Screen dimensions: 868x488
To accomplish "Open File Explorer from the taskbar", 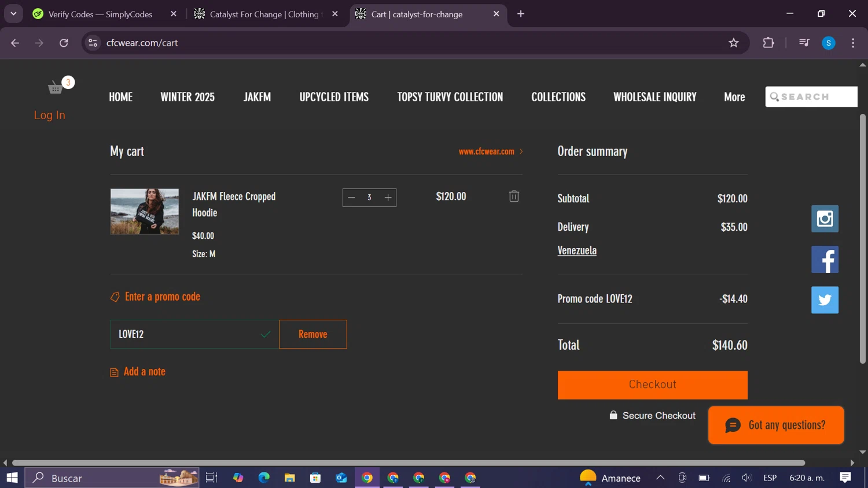I will (x=290, y=478).
